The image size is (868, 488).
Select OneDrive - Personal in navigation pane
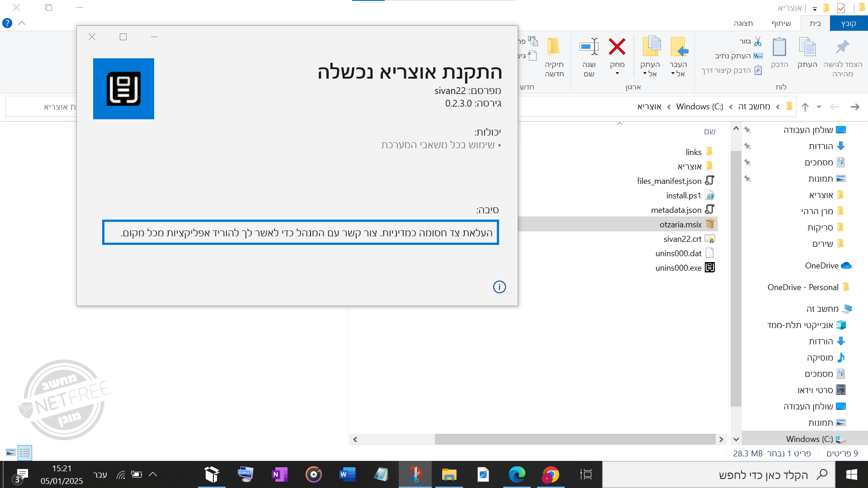pyautogui.click(x=808, y=287)
